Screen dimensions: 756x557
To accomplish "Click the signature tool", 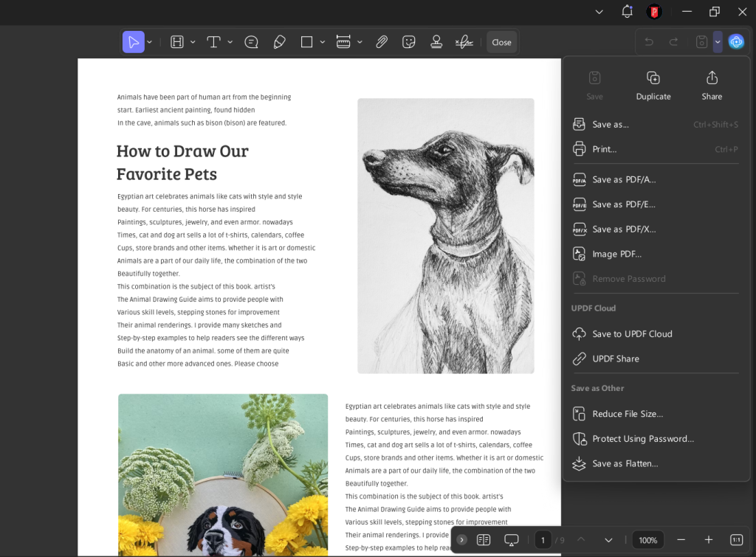I will coord(464,41).
